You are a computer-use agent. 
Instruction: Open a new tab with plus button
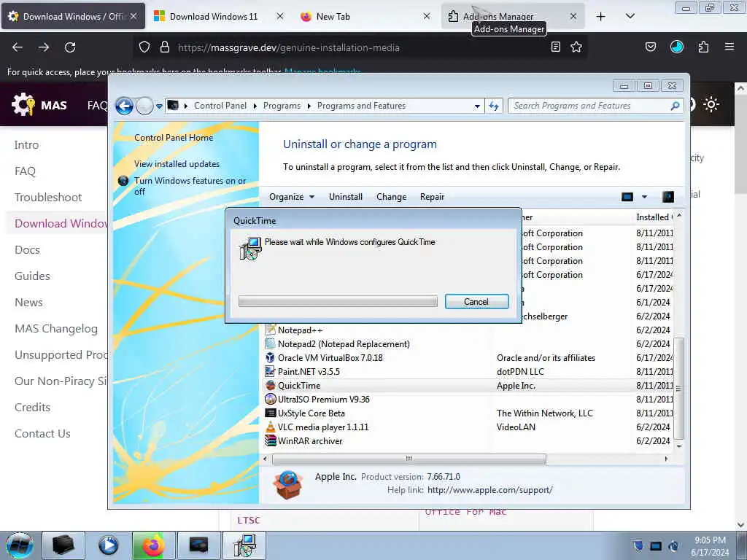pyautogui.click(x=601, y=16)
